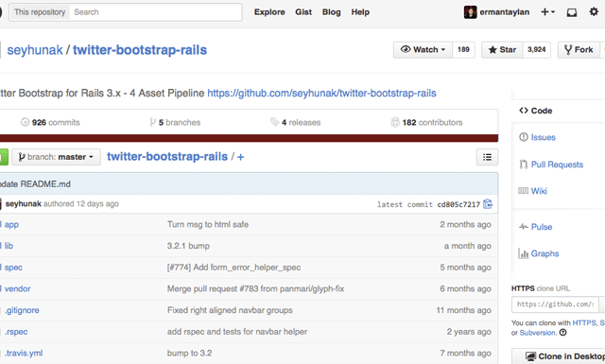This screenshot has height=364, width=605.
Task: Open '3.2.1 bump' commit message
Action: pos(188,246)
